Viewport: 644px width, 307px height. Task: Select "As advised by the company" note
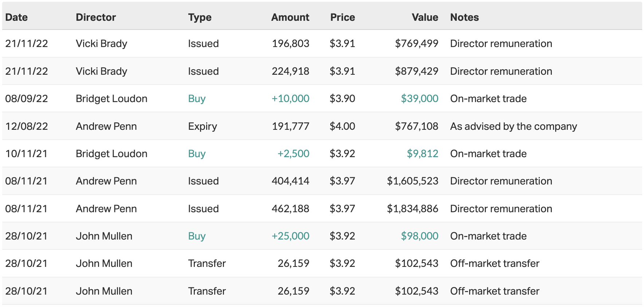[514, 126]
